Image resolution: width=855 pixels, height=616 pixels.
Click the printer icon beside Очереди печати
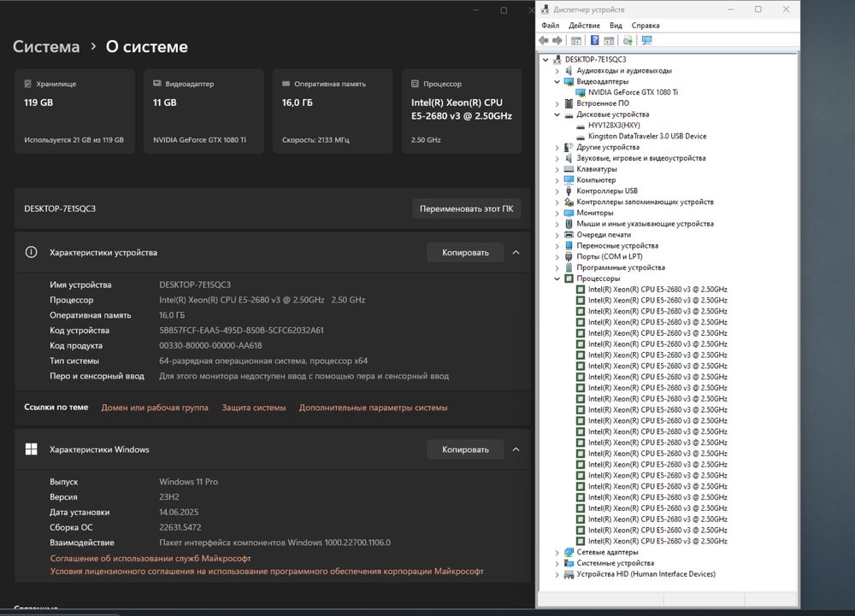569,235
